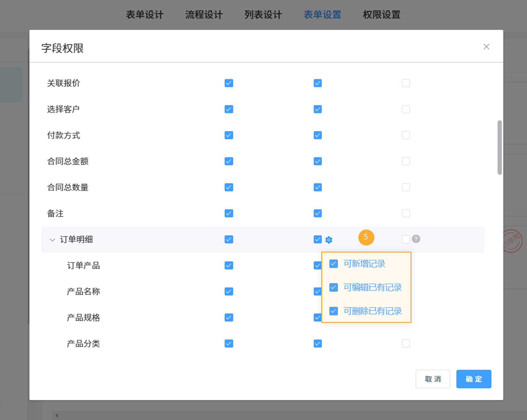Open the gear settings for 订单明细
Screen dimensions: 527x420
point(329,240)
